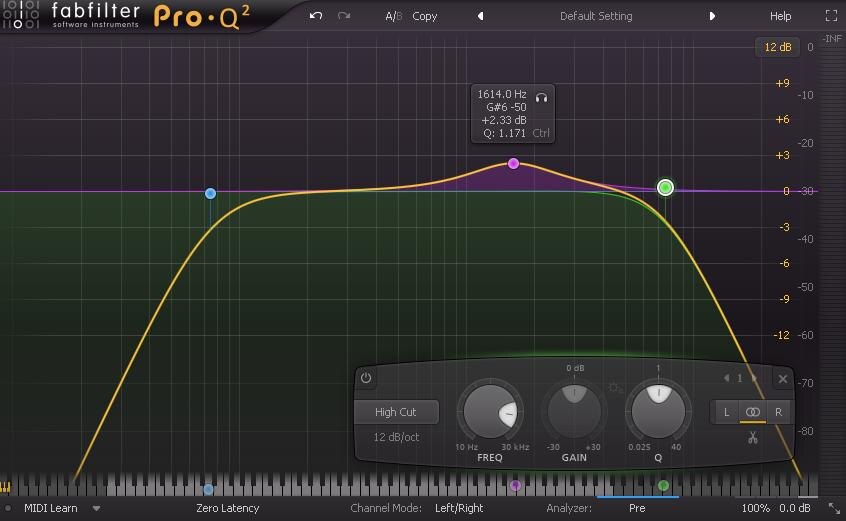The width and height of the screenshot is (846, 521).
Task: Open the Pre analyzer settings
Action: click(637, 508)
